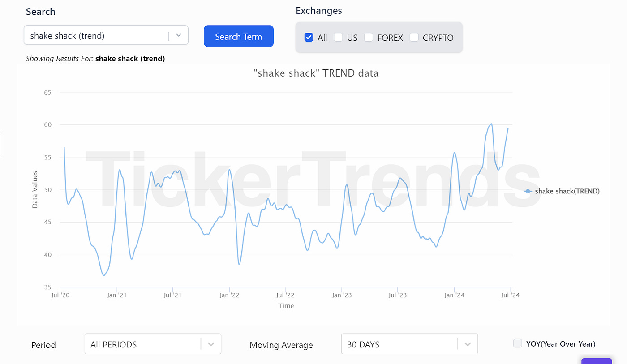Click the Moving Average dropdown chevron

(468, 344)
